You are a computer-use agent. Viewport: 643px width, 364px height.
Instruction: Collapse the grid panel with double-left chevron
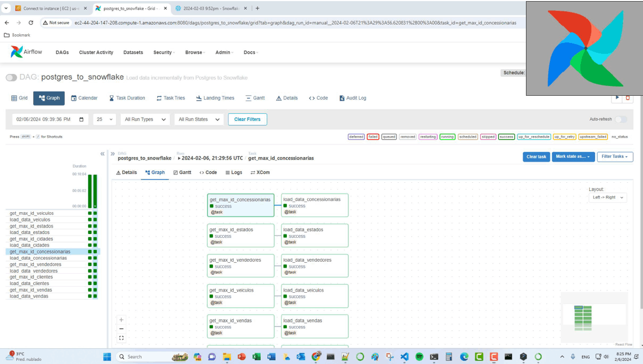(x=102, y=154)
